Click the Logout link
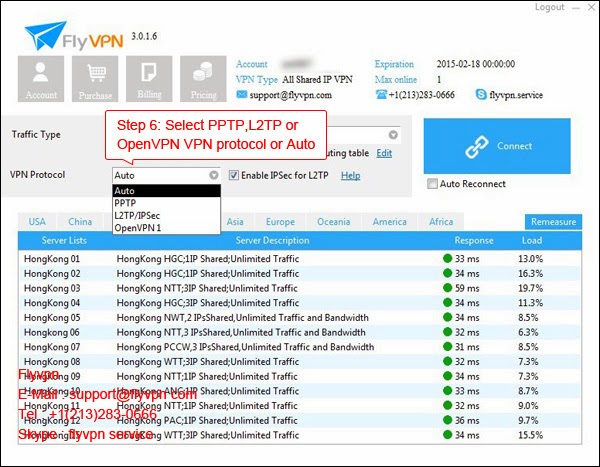Image resolution: width=600 pixels, height=467 pixels. click(x=549, y=7)
